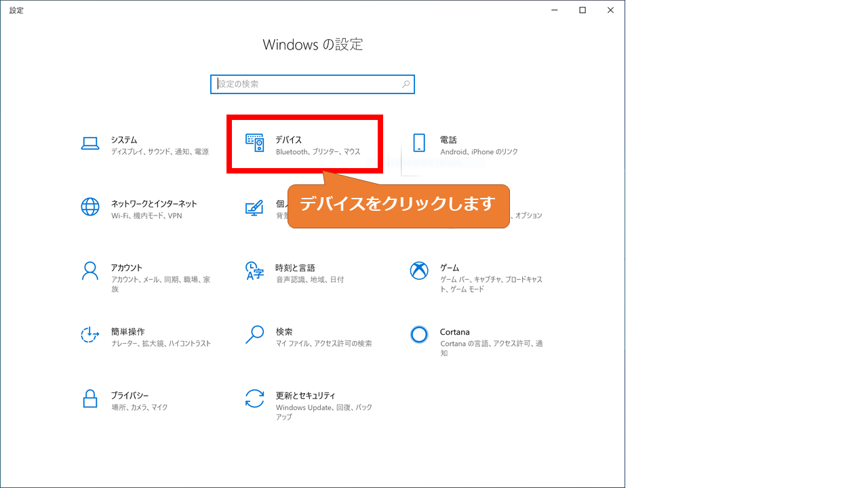Click the Windows Update、回復、バックアップ description
This screenshot has width=868, height=488.
tap(324, 412)
